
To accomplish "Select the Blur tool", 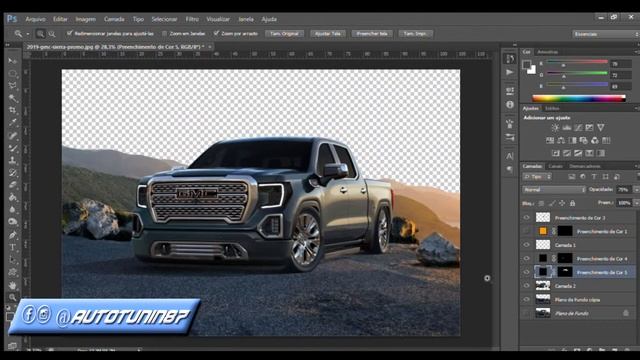I will coord(13,210).
